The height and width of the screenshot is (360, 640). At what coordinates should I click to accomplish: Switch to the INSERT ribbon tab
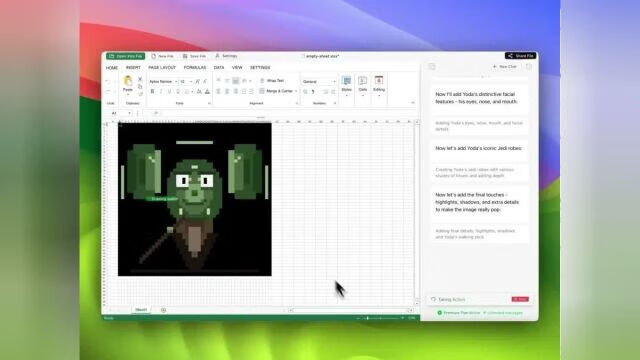pos(133,68)
